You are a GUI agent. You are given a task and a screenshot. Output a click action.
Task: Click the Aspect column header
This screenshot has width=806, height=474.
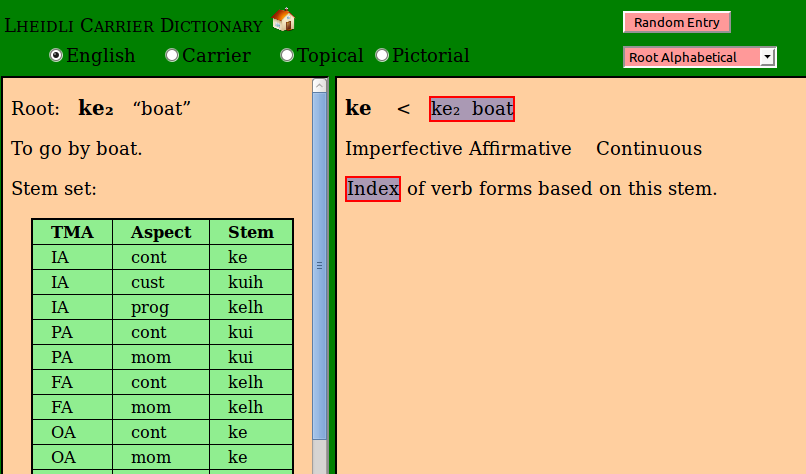pos(160,232)
